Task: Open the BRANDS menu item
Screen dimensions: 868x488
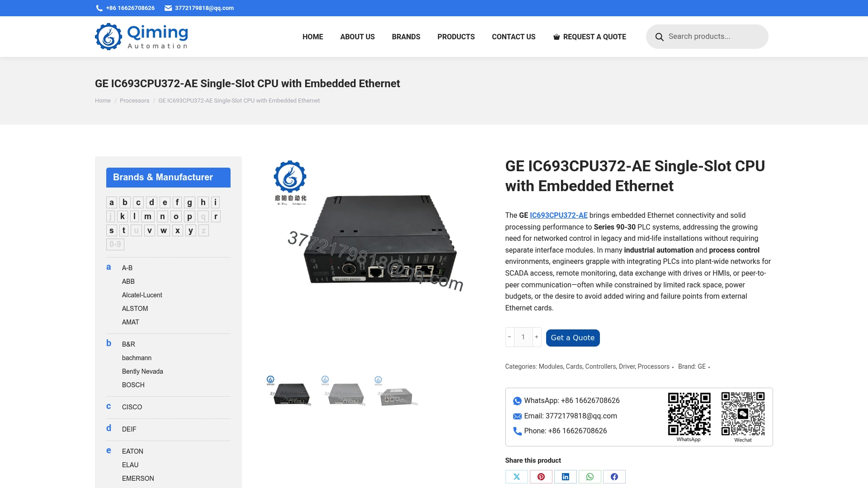Action: pos(406,37)
